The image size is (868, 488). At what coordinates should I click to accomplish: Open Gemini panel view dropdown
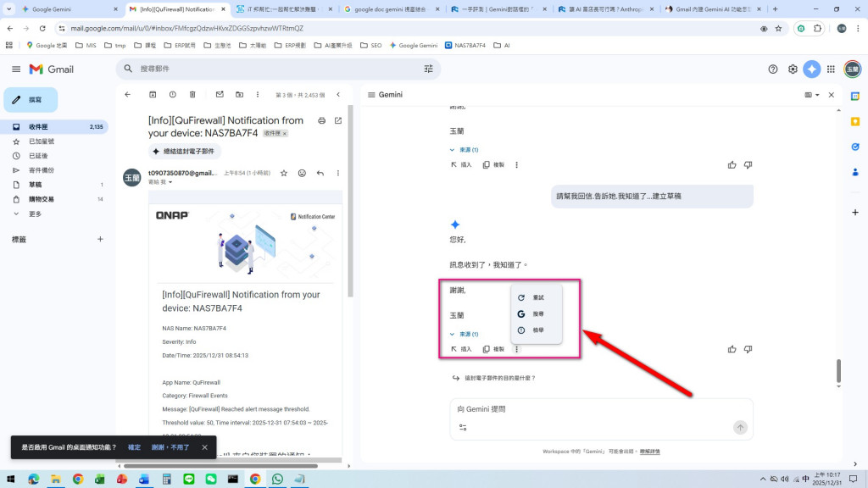(812, 95)
